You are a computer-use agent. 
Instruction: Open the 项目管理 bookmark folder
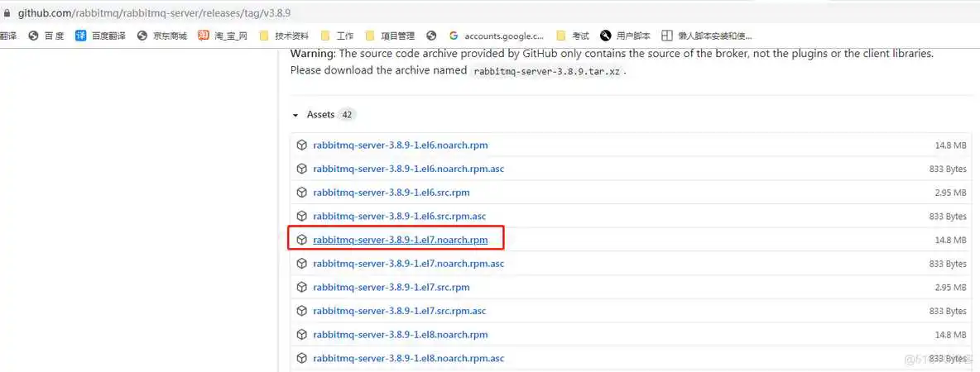390,36
